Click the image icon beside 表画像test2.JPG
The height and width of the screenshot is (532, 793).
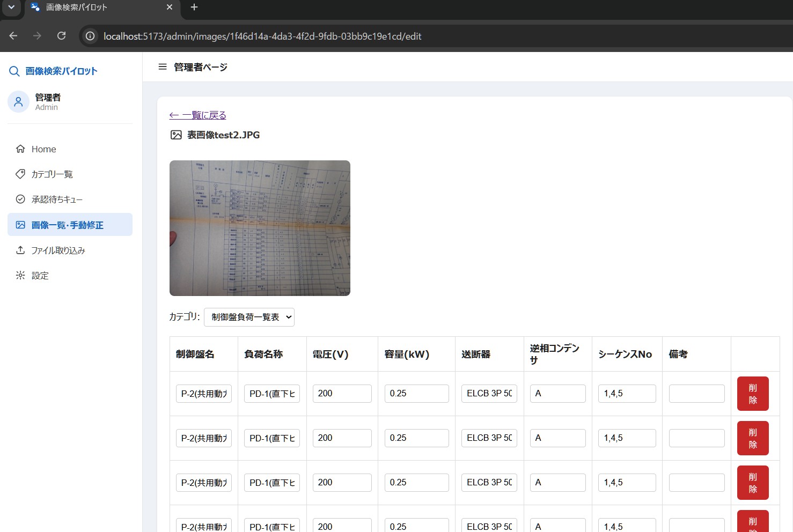176,135
